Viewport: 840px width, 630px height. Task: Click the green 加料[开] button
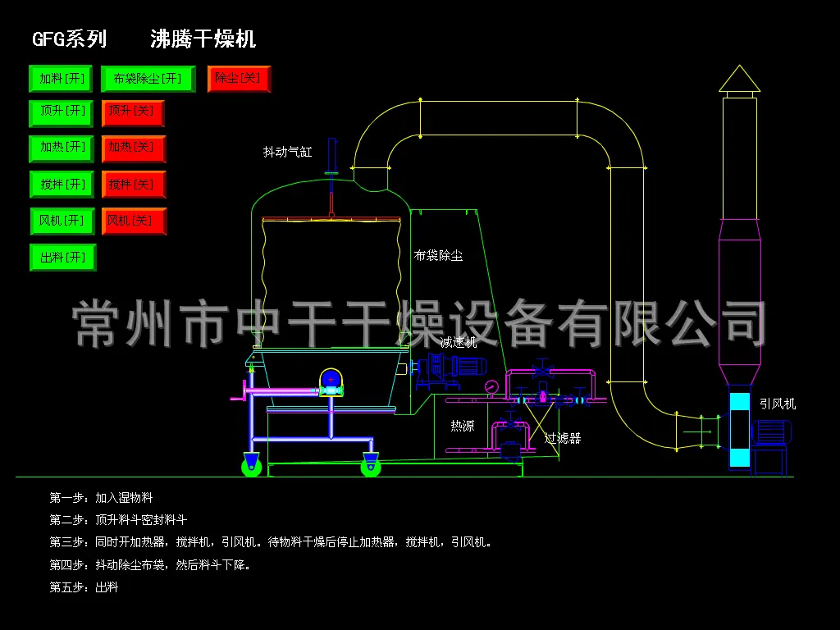pyautogui.click(x=61, y=79)
